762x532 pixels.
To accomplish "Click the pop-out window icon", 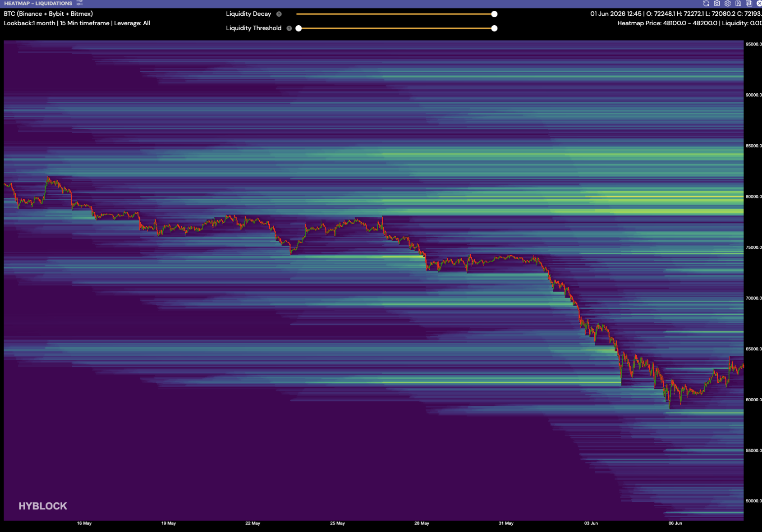I will click(x=749, y=3).
